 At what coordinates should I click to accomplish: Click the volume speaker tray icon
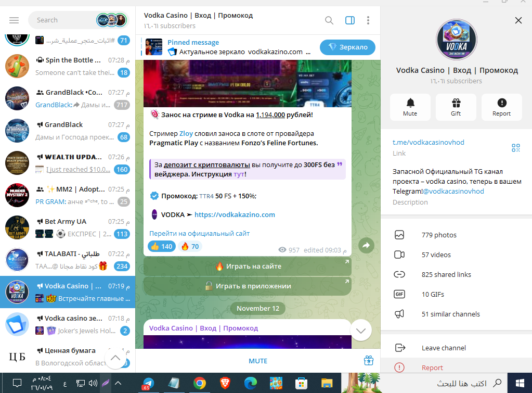click(x=93, y=383)
